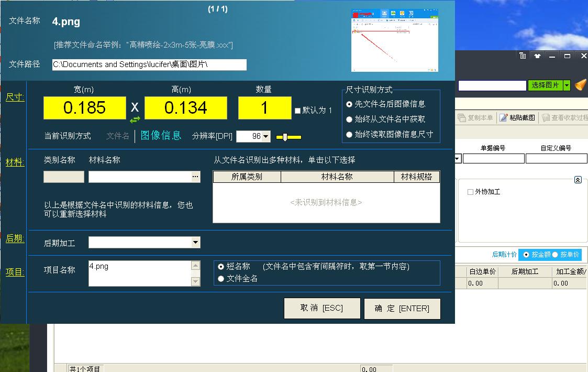Select the 材料 section link on the left
The height and width of the screenshot is (372, 588).
pyautogui.click(x=14, y=162)
